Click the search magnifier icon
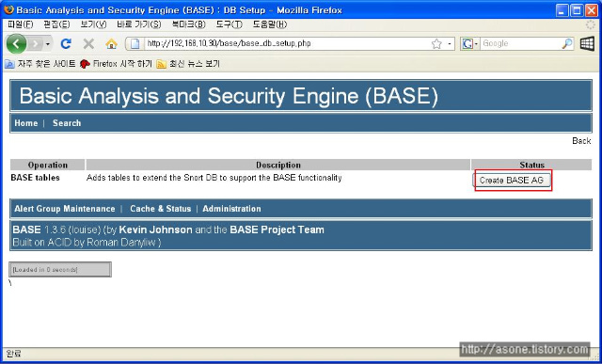Viewport: 602px width, 364px height. [x=567, y=44]
